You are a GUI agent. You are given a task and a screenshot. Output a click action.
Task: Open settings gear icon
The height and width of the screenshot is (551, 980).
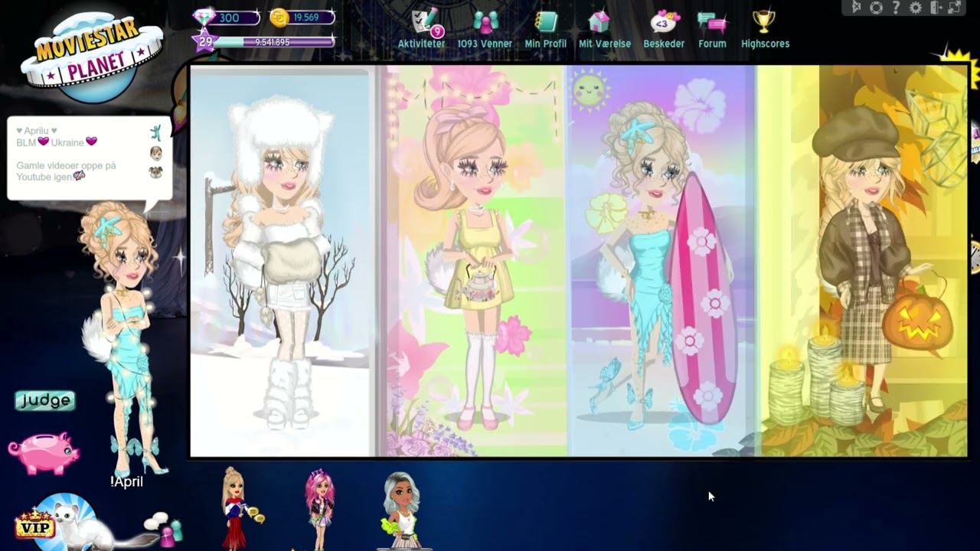916,8
